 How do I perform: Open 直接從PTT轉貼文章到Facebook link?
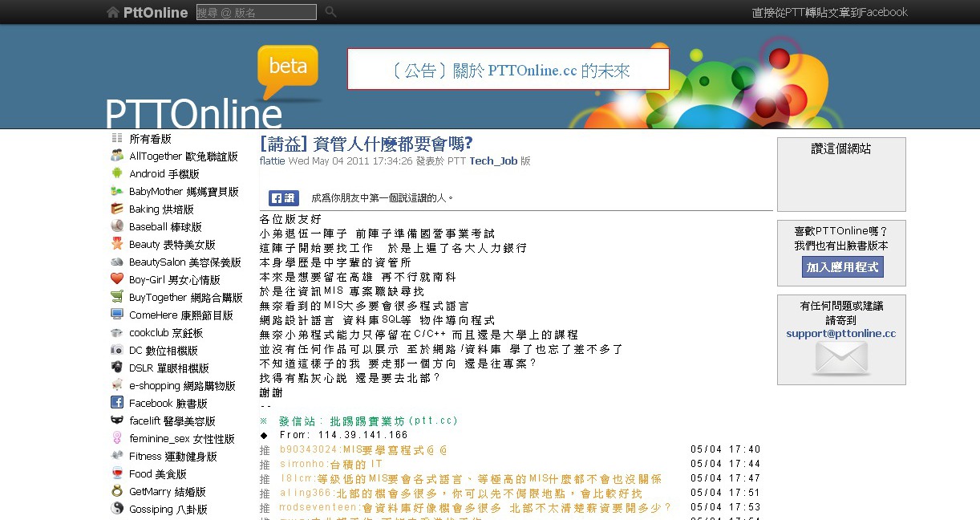pyautogui.click(x=830, y=12)
